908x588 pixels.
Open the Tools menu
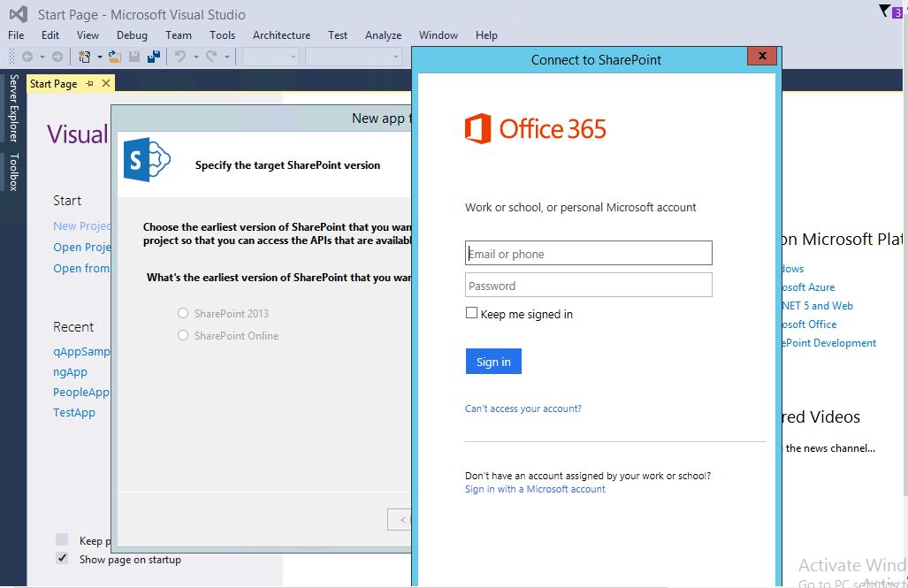point(223,35)
